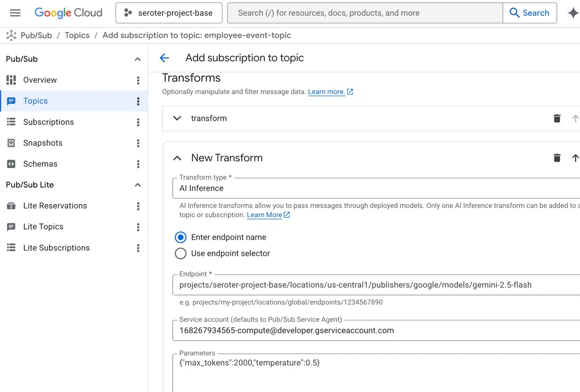Go back using the blue arrow

tap(164, 58)
